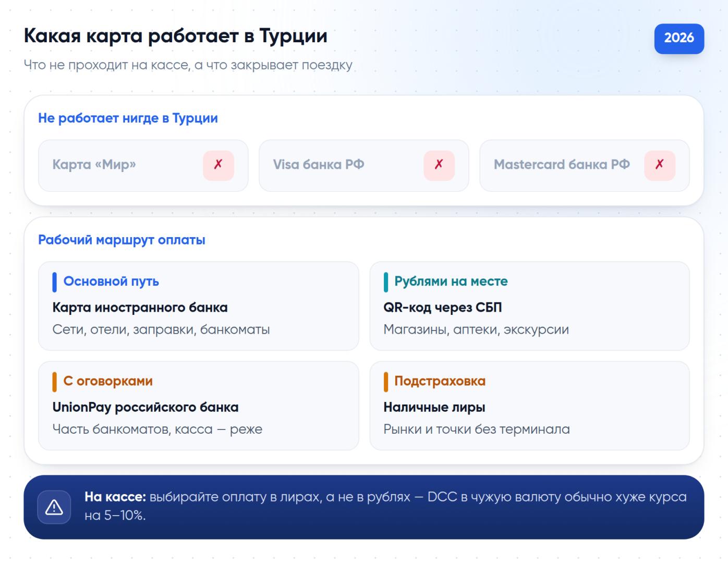Click the text Рынки и точки без терминала

point(477,430)
